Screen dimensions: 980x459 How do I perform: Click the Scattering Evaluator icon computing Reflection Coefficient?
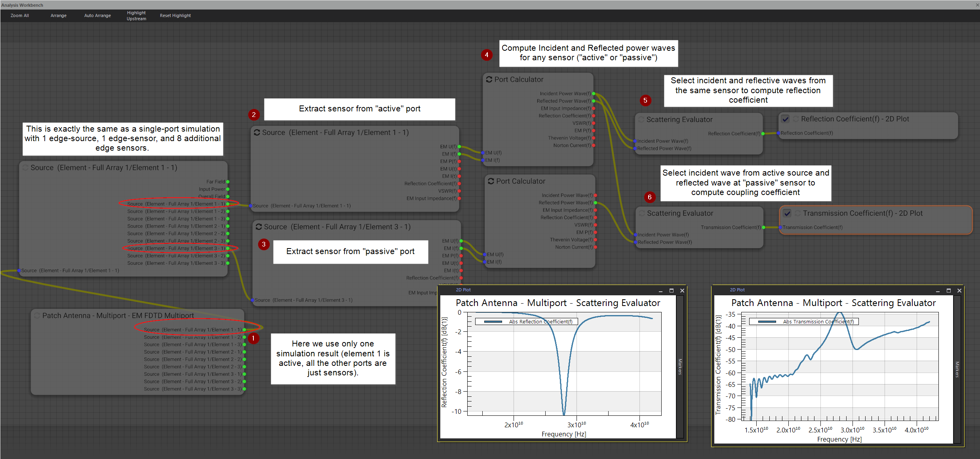pos(641,119)
